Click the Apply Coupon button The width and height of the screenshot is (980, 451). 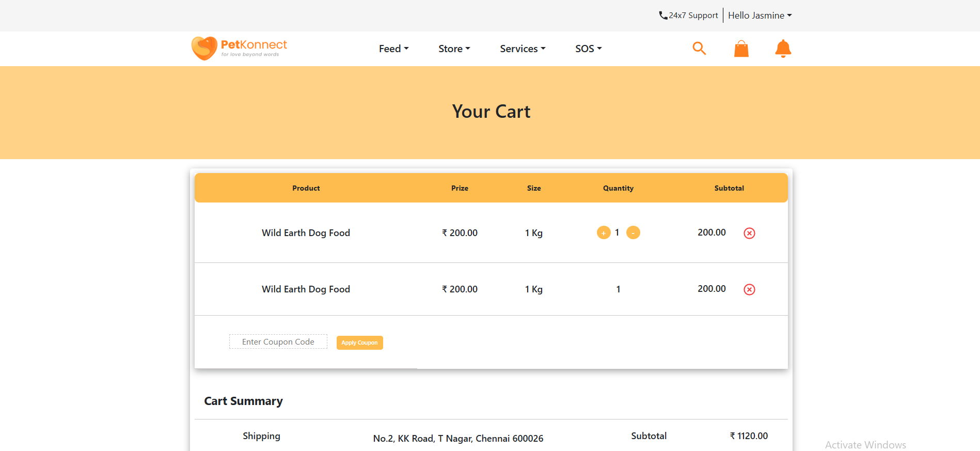pos(360,343)
